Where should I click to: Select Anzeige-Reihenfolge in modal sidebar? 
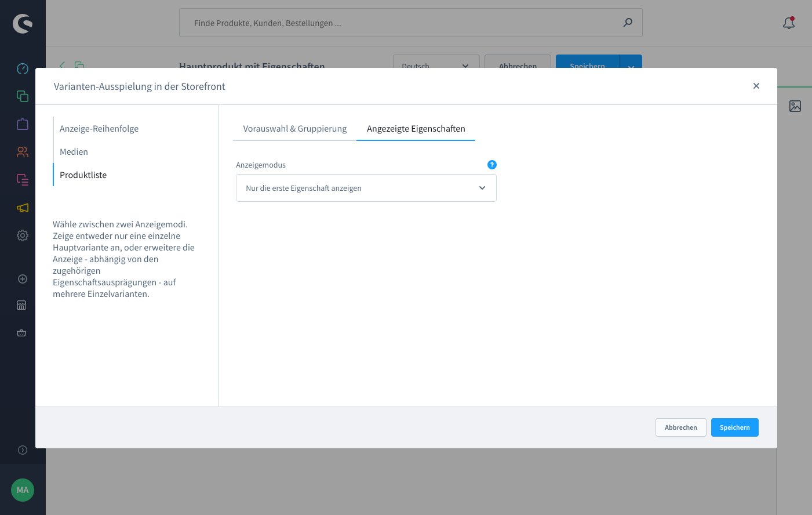tap(99, 129)
